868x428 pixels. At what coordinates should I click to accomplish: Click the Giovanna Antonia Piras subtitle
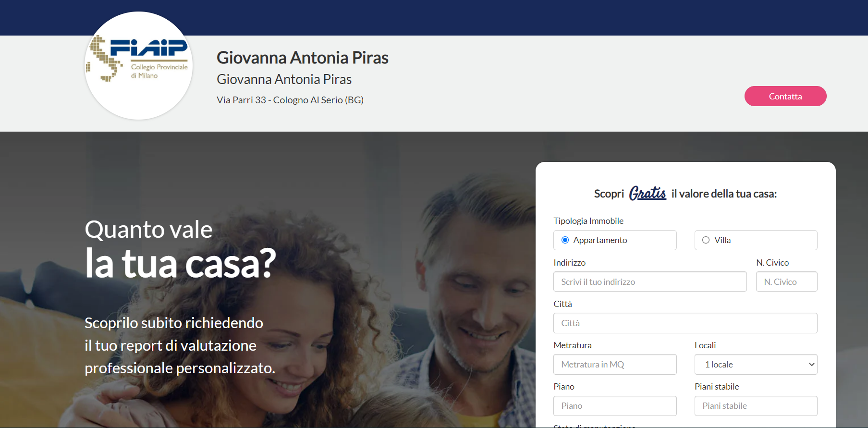284,79
